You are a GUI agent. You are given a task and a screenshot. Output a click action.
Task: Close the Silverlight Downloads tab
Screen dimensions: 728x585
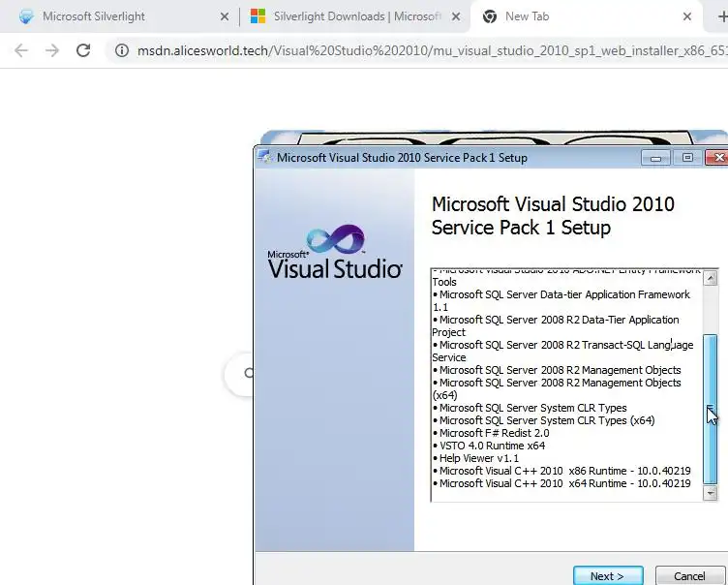pos(456,16)
